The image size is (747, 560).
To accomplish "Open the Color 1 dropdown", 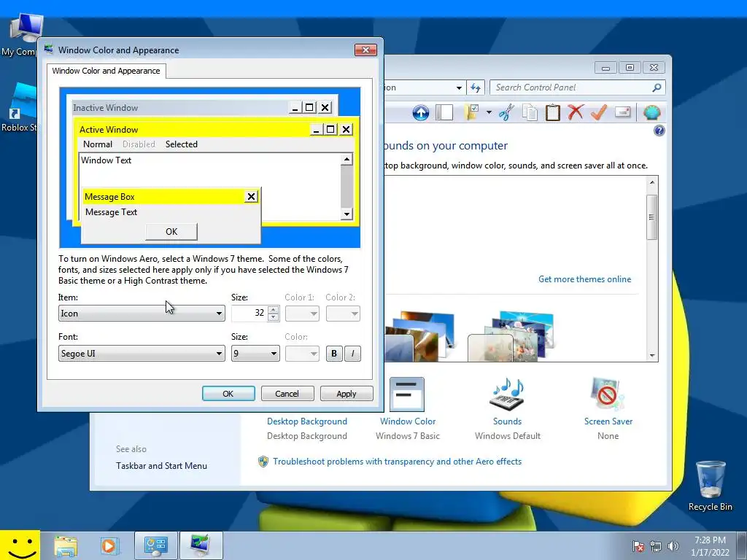I will coord(302,314).
